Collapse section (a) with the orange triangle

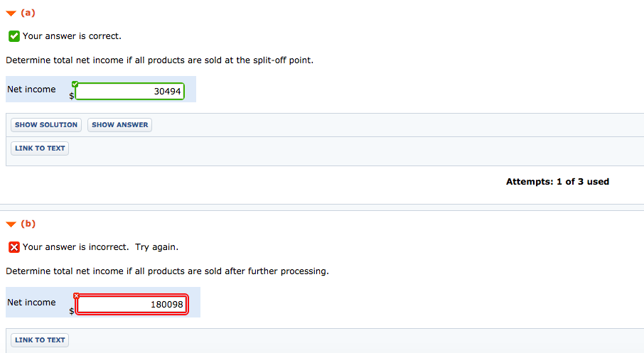(11, 13)
